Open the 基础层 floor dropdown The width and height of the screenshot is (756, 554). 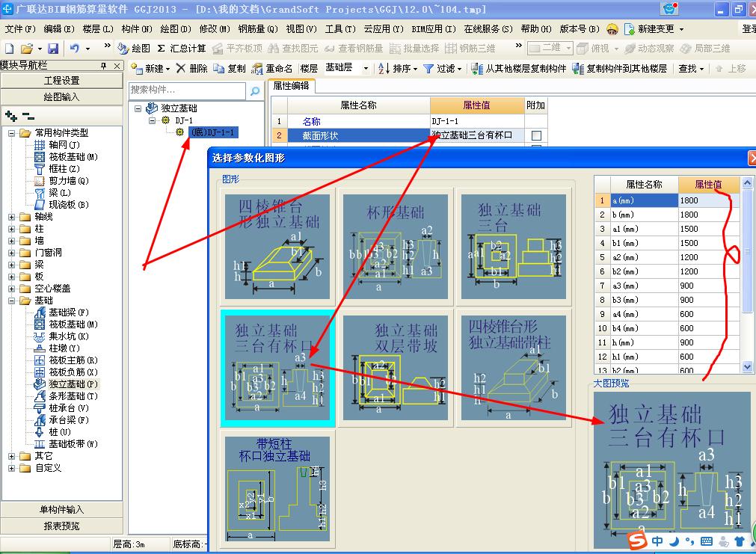366,69
